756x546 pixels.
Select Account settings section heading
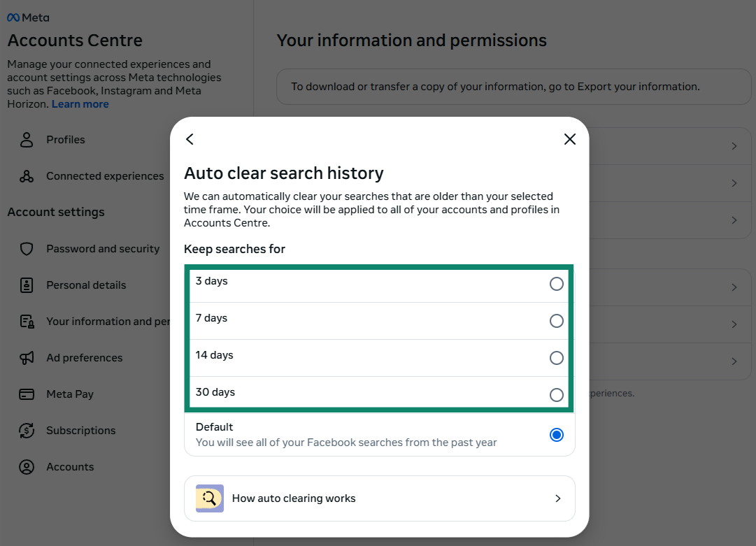click(x=56, y=212)
